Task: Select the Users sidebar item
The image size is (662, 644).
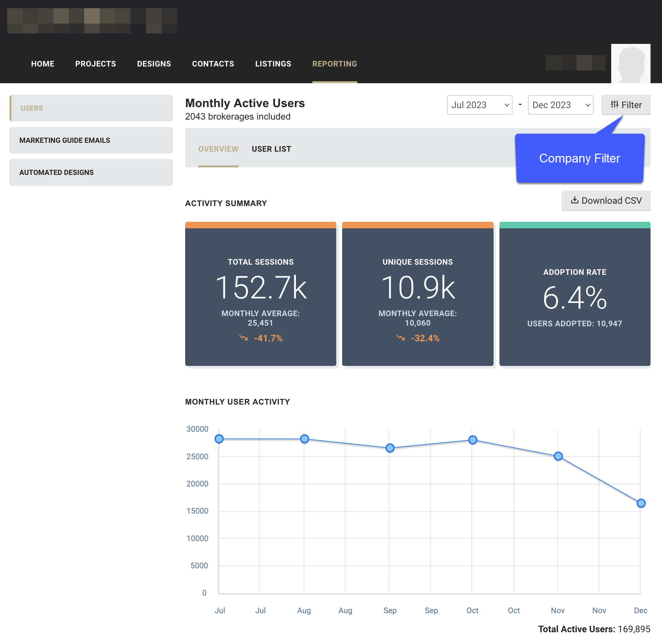Action: (91, 108)
